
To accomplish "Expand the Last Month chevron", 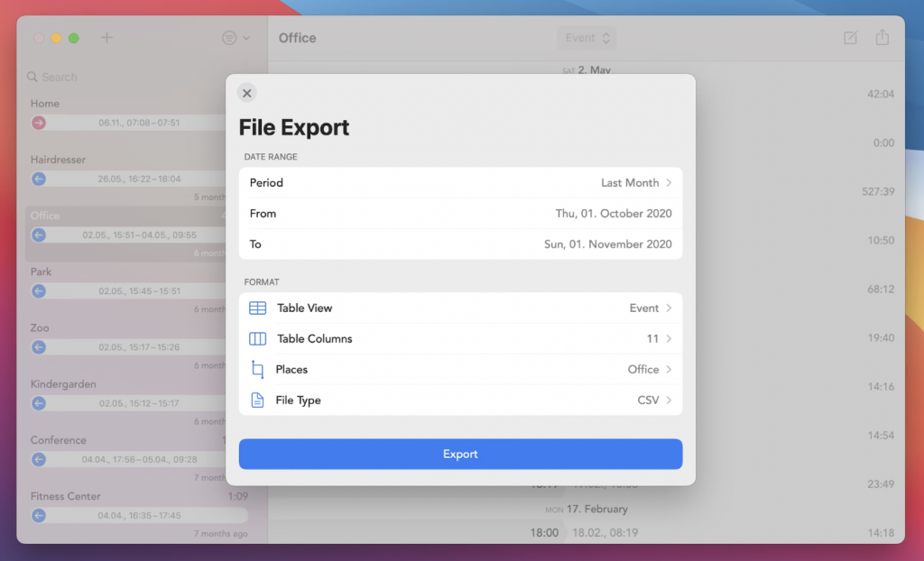I will tap(669, 183).
